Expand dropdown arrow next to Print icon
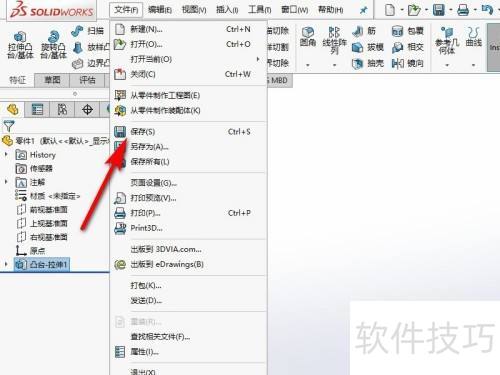The height and width of the screenshot is (375, 500). point(475,10)
